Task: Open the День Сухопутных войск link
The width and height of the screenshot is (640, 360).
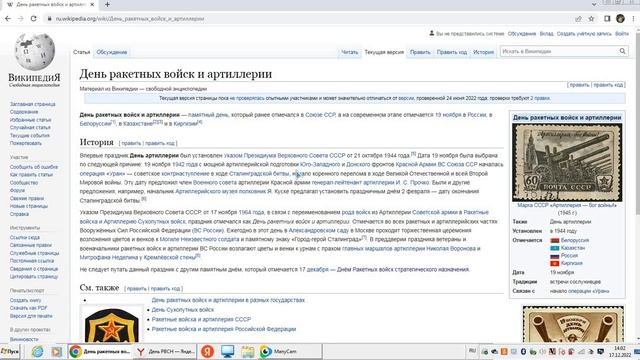Action: click(x=182, y=310)
